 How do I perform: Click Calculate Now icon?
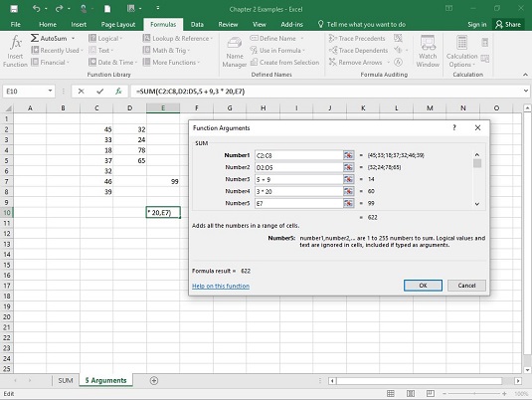(485, 43)
